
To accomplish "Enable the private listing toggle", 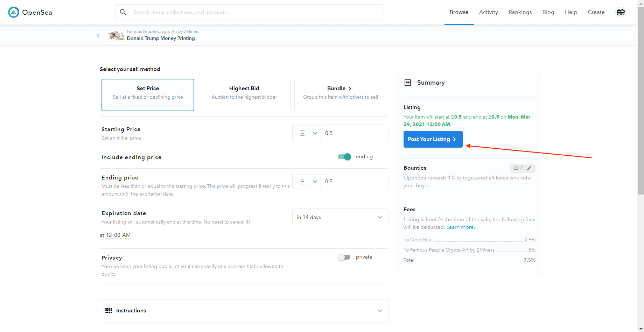I will coord(344,257).
